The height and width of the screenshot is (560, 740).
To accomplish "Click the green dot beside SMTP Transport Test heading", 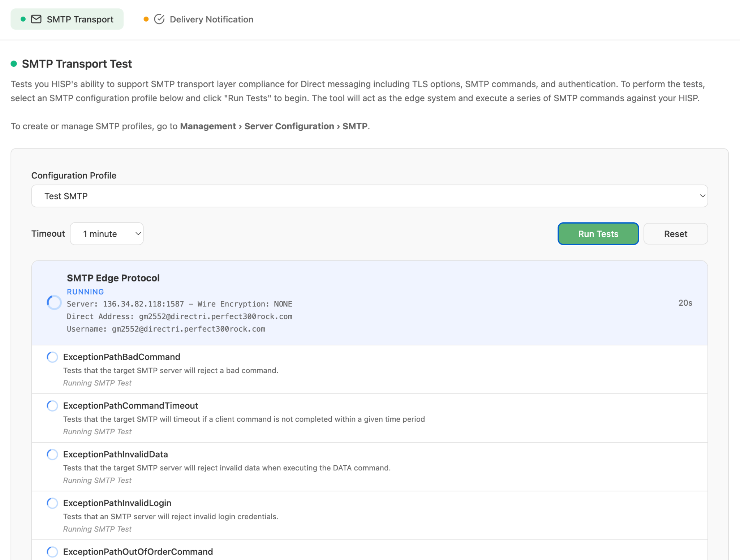I will click(14, 64).
